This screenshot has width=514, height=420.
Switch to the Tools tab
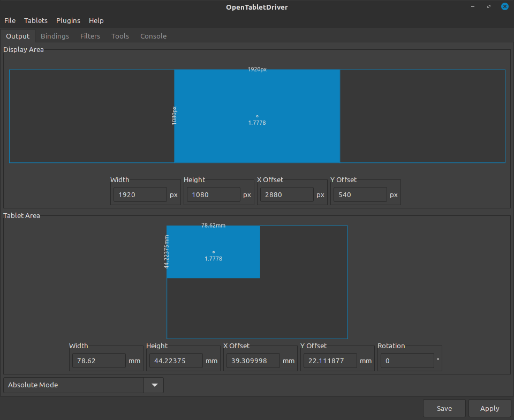(120, 36)
